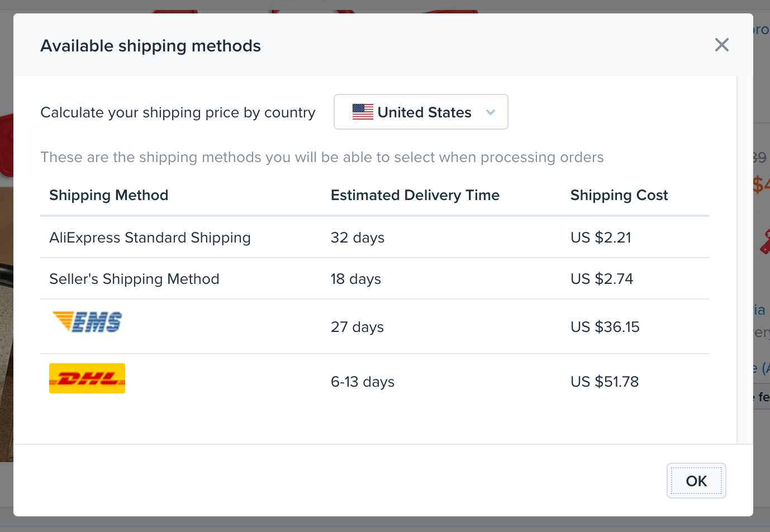Click the Shipping Cost column header
Viewport: 770px width, 532px height.
[619, 195]
